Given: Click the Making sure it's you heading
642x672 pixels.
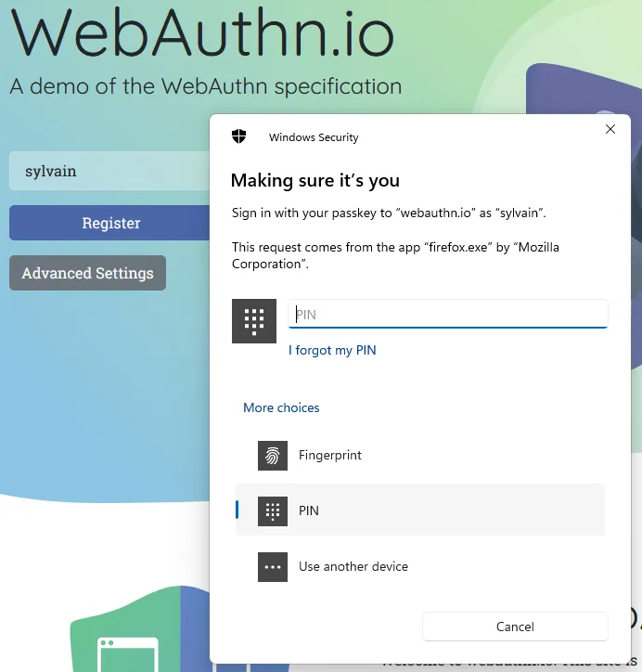Looking at the screenshot, I should click(315, 180).
